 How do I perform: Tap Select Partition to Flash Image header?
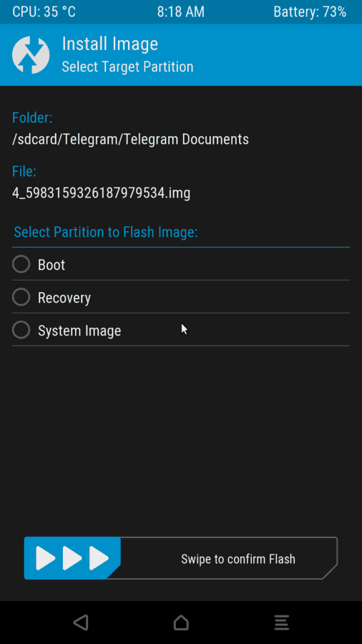click(x=106, y=232)
